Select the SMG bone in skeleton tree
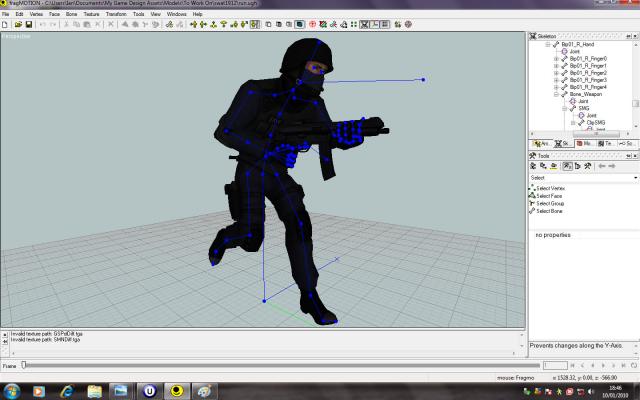 tap(584, 108)
